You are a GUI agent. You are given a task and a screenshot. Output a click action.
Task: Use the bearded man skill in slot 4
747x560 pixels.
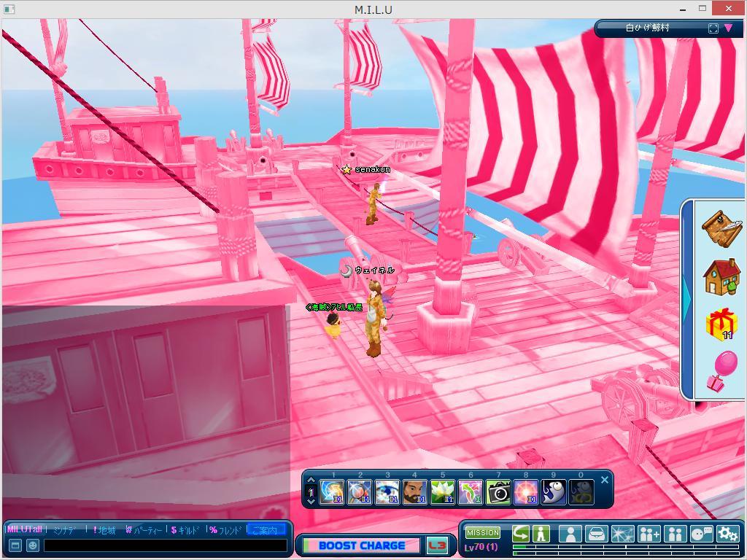point(414,492)
